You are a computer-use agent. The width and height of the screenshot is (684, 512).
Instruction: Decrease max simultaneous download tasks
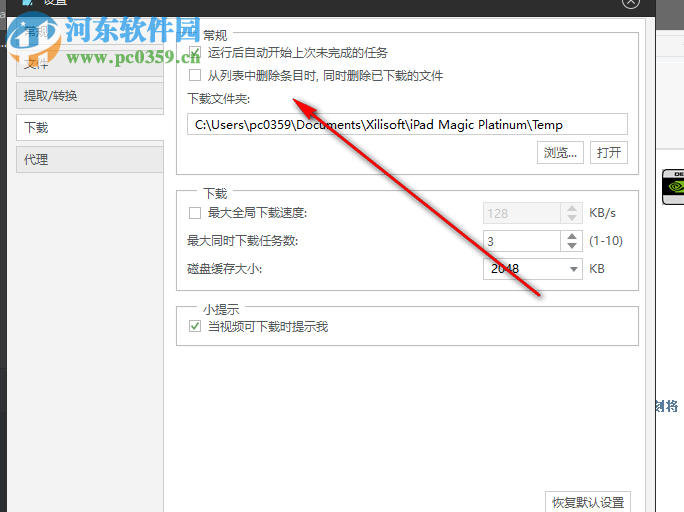572,246
